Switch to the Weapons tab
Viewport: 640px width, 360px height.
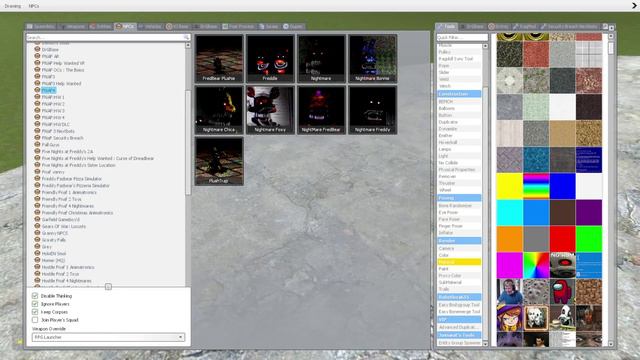click(x=73, y=27)
